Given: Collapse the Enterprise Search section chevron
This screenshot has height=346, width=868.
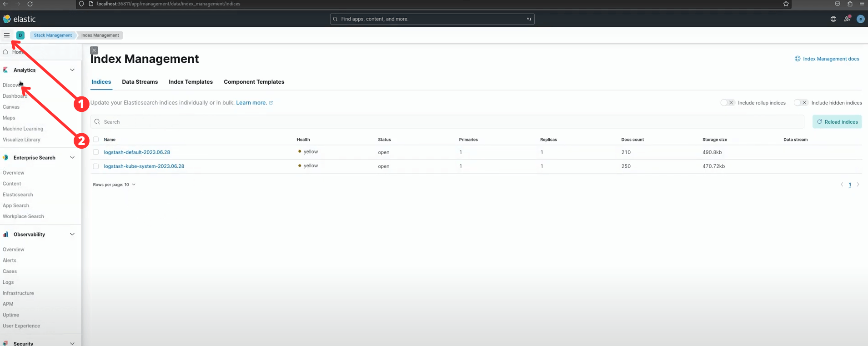Looking at the screenshot, I should click(x=72, y=158).
